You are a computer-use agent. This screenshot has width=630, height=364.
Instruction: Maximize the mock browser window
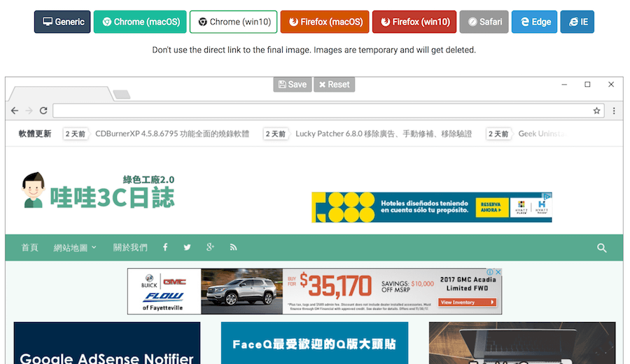[x=587, y=85]
